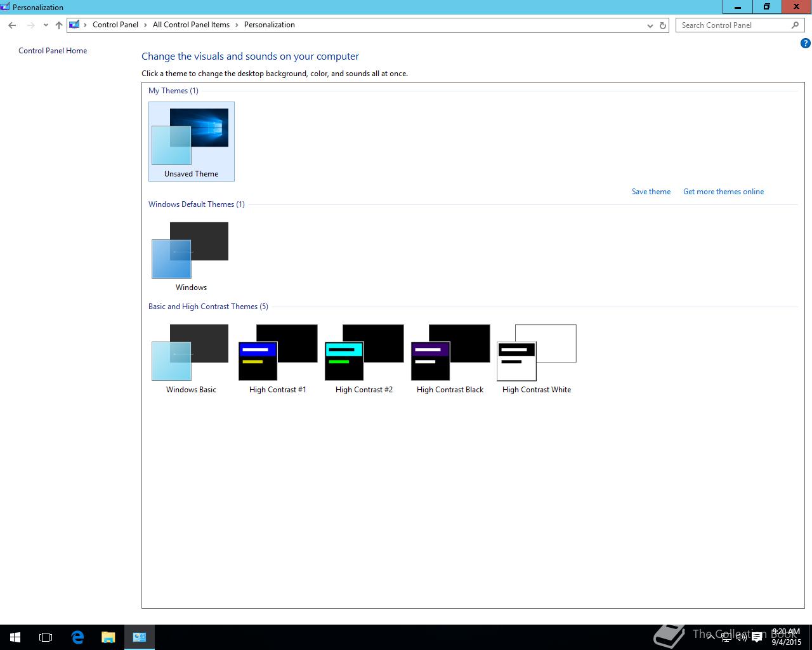Image resolution: width=812 pixels, height=650 pixels.
Task: Select Control Panel breadcrumb
Action: [115, 25]
